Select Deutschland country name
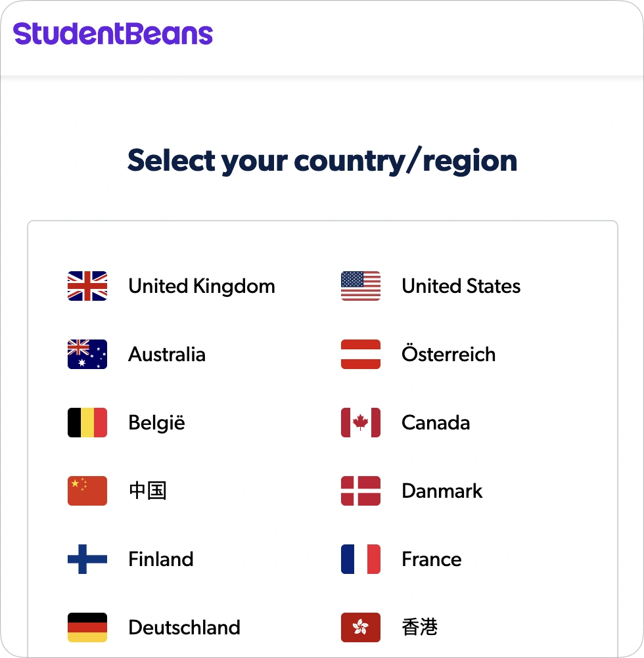Image resolution: width=644 pixels, height=658 pixels. pos(184,628)
